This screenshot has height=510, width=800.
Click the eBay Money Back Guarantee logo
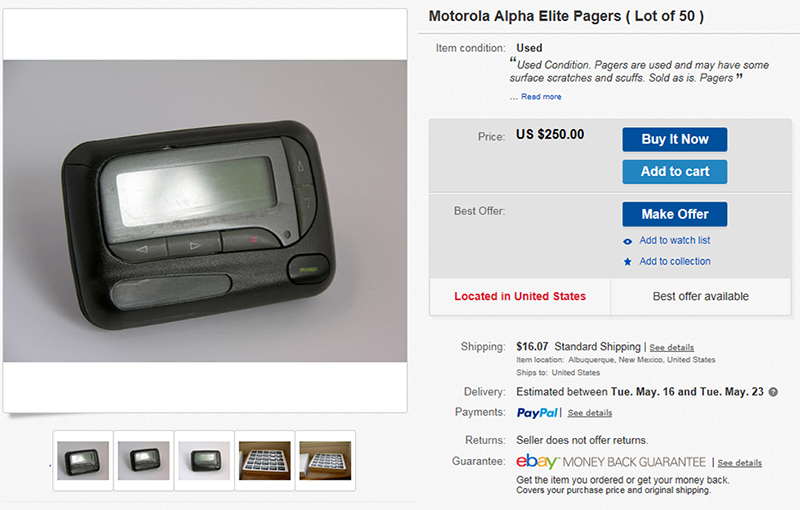click(x=611, y=462)
